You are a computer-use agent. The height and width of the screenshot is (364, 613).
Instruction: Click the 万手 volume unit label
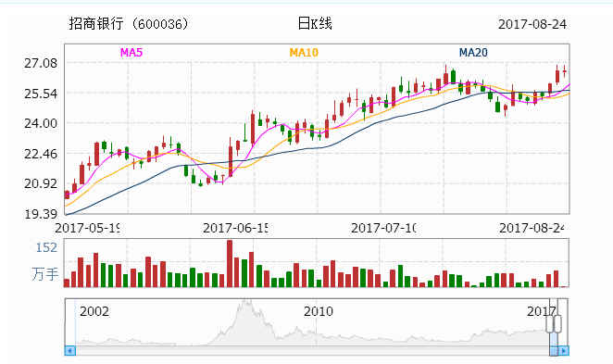(x=45, y=274)
